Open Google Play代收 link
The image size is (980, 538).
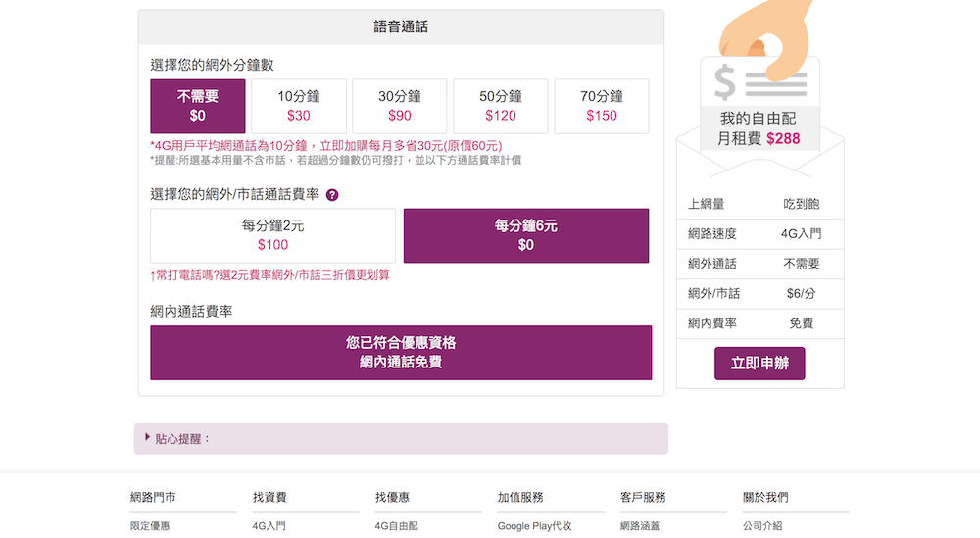point(534,526)
